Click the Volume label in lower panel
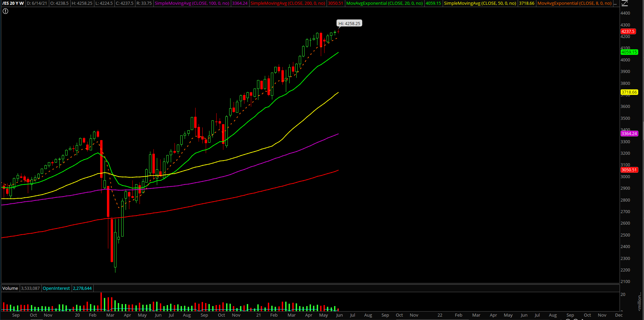The height and width of the screenshot is (320, 644). pyautogui.click(x=10, y=288)
